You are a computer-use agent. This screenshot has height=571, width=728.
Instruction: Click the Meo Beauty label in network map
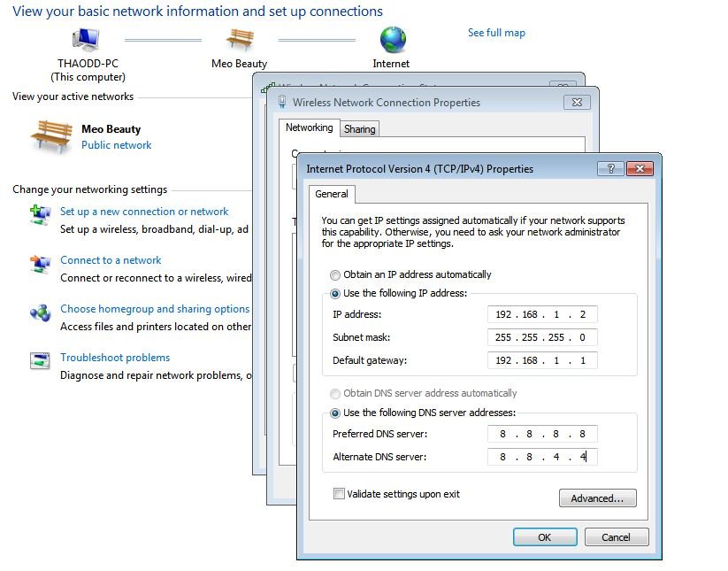point(239,64)
